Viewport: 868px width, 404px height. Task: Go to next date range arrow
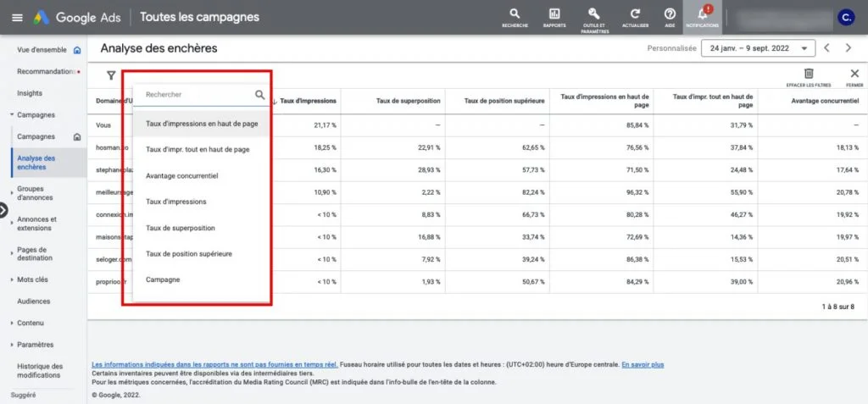point(848,48)
